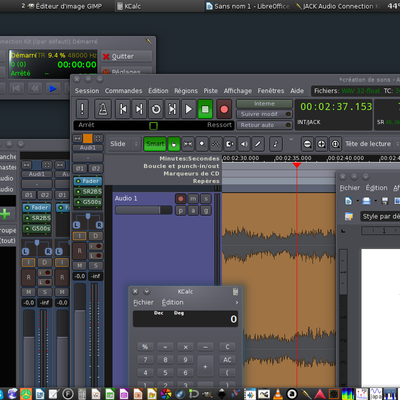
Task: Click the green stop transport button in Ardour
Action: point(205,109)
